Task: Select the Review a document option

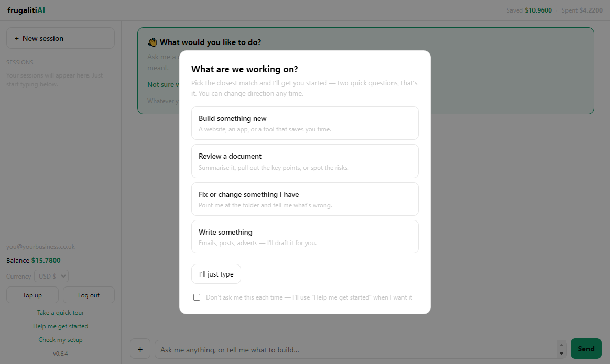Action: (x=304, y=161)
